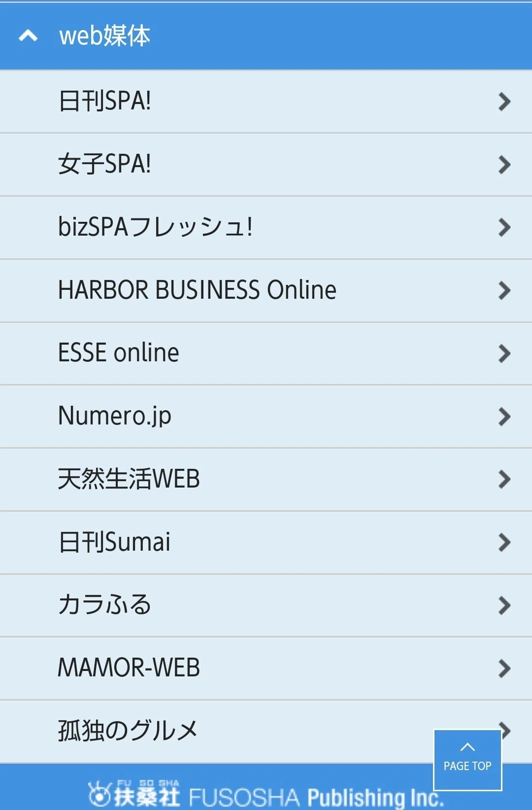Click the arrow on 日刊SPA! row

pos(504,102)
